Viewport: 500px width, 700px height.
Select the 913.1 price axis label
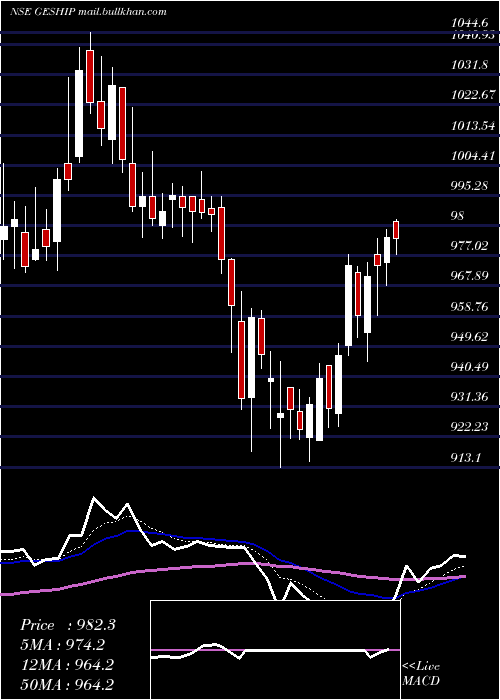[466, 457]
